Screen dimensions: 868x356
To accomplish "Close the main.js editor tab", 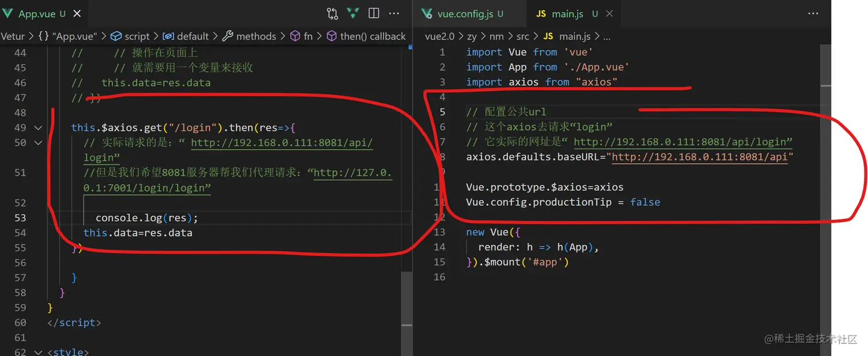I will 610,13.
